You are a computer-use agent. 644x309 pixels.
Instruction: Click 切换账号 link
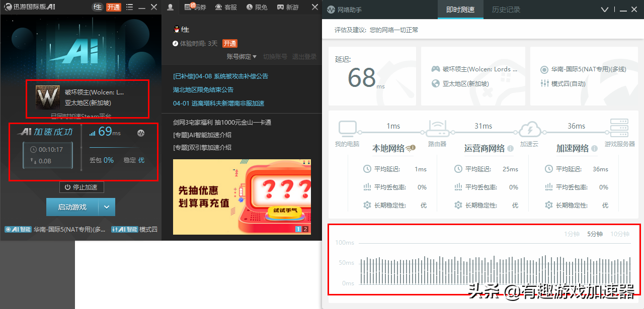click(x=275, y=57)
